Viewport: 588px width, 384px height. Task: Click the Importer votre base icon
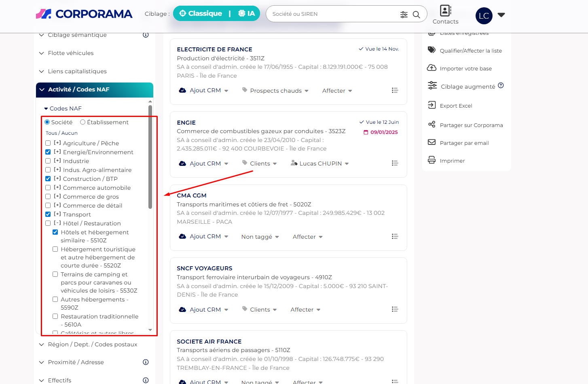coord(432,68)
